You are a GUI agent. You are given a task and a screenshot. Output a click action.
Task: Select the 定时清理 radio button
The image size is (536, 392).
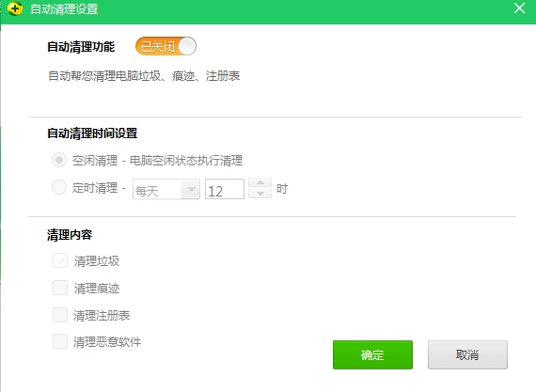pyautogui.click(x=59, y=187)
